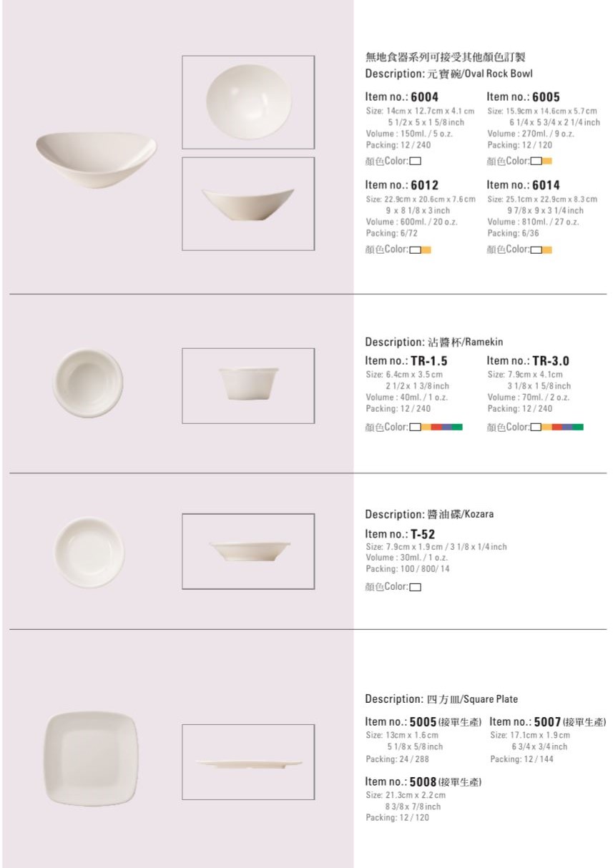Click the yellow color swatch for item 6005
The image size is (613, 868).
point(547,161)
